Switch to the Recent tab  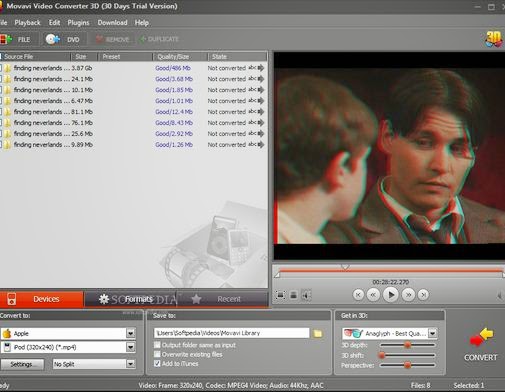(223, 299)
